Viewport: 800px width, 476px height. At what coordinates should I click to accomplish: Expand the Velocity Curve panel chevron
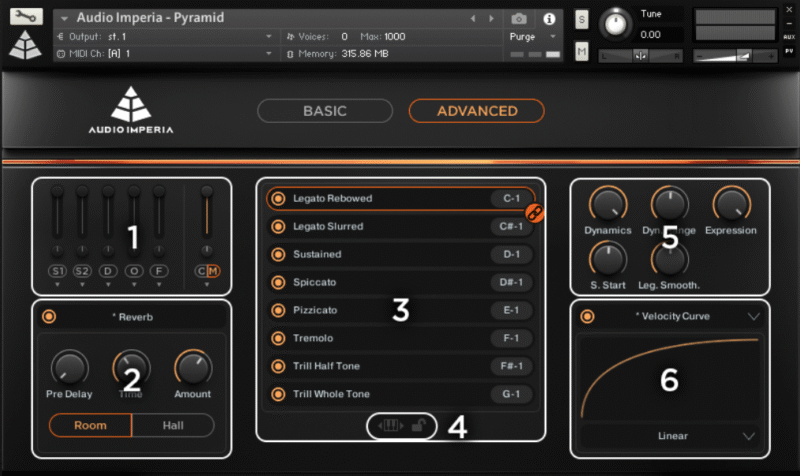754,316
